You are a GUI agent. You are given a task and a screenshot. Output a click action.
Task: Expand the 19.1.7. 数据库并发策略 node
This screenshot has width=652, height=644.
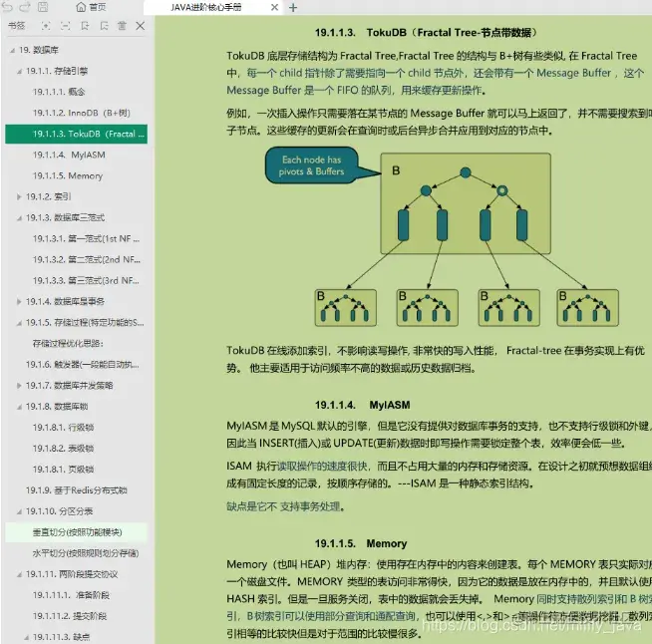(19, 386)
